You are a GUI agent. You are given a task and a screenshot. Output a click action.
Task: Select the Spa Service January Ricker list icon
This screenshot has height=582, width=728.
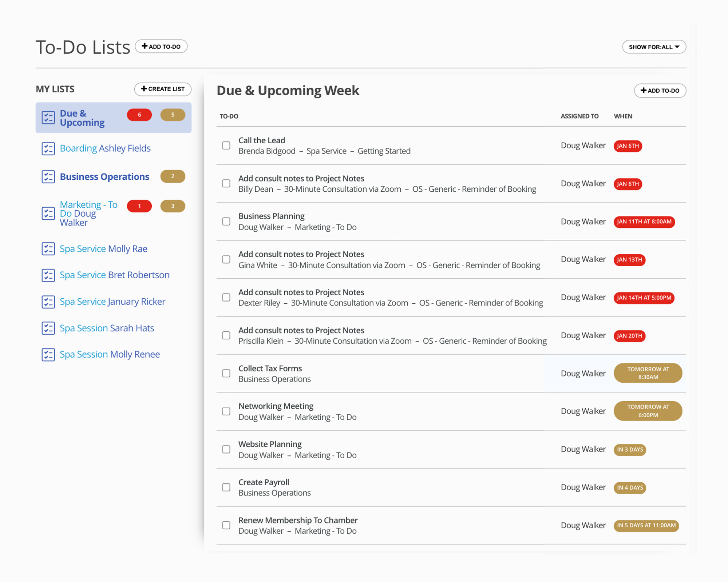point(48,302)
